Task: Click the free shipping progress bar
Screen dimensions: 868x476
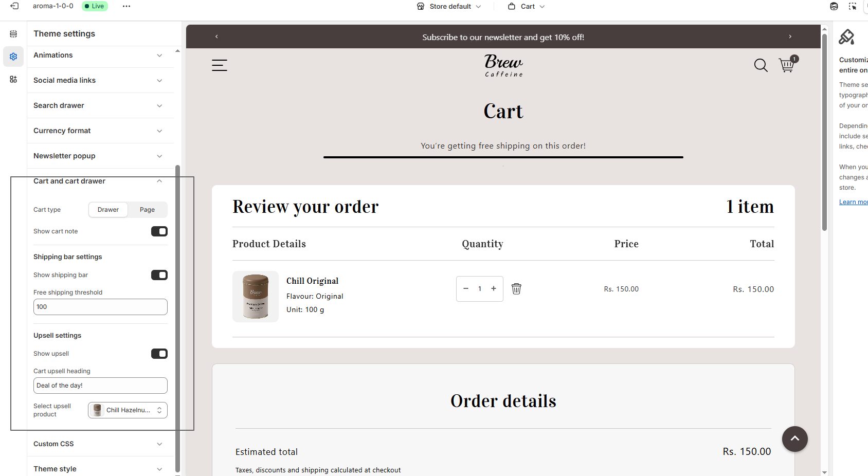Action: (503, 157)
